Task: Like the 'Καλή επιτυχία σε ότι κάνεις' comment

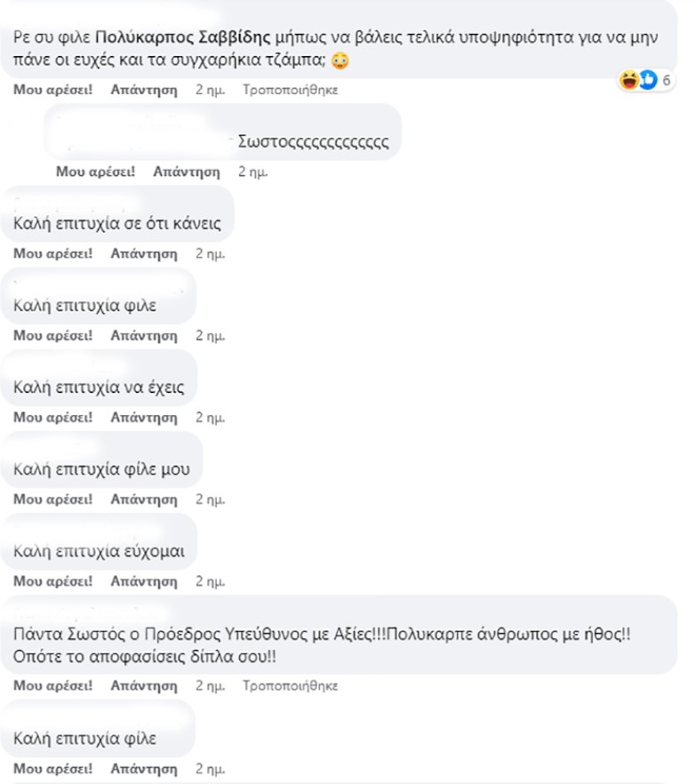Action: [x=53, y=253]
